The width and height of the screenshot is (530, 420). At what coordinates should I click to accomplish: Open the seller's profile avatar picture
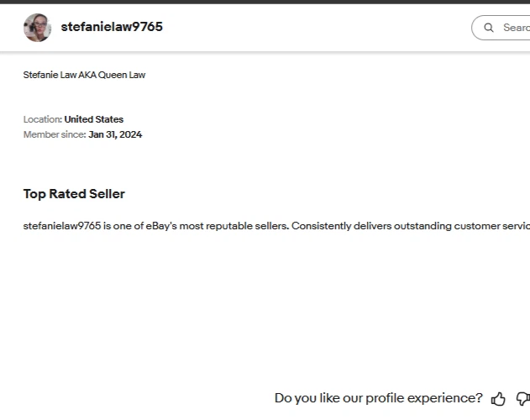(x=37, y=28)
